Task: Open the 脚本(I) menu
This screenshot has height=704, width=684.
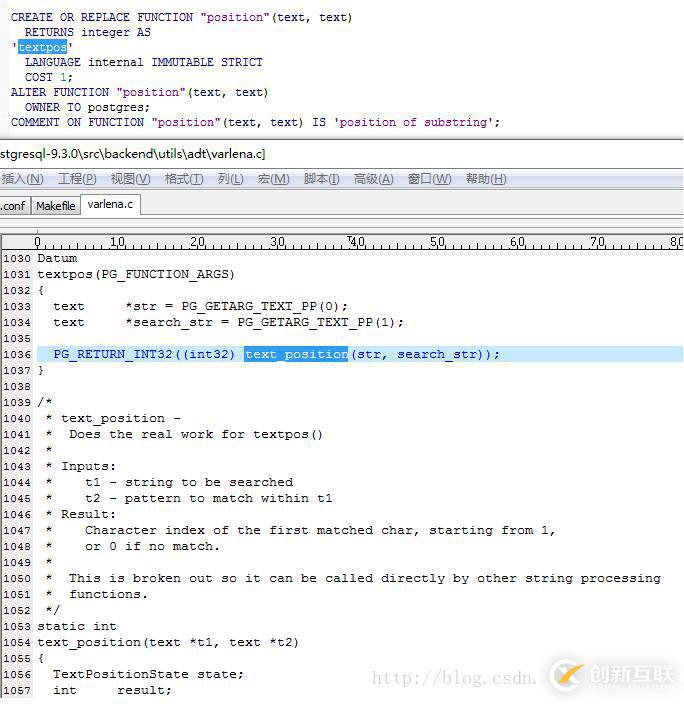Action: coord(322,179)
